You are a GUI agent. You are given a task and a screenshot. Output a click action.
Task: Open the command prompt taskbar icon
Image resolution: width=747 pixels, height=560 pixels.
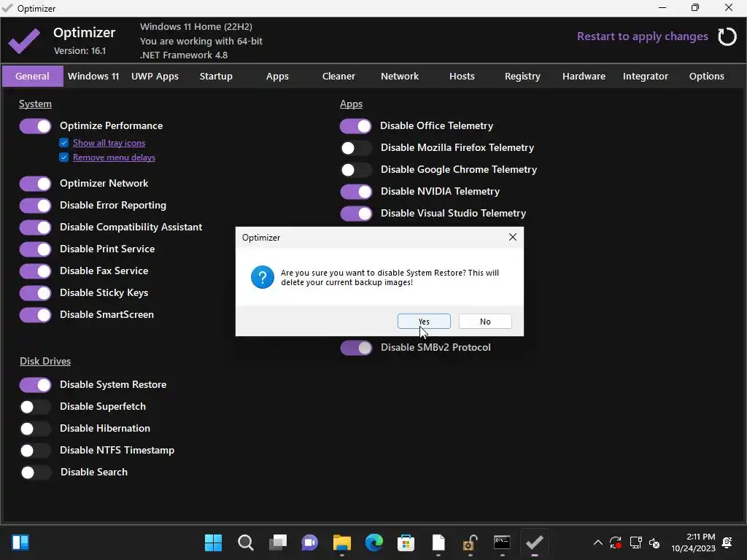(x=502, y=542)
